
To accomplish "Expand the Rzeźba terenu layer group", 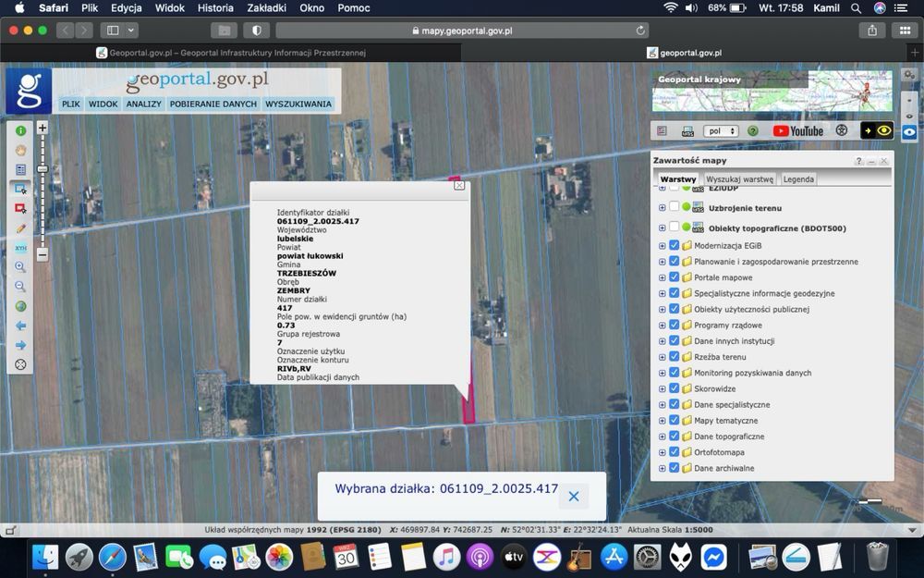I will click(662, 357).
